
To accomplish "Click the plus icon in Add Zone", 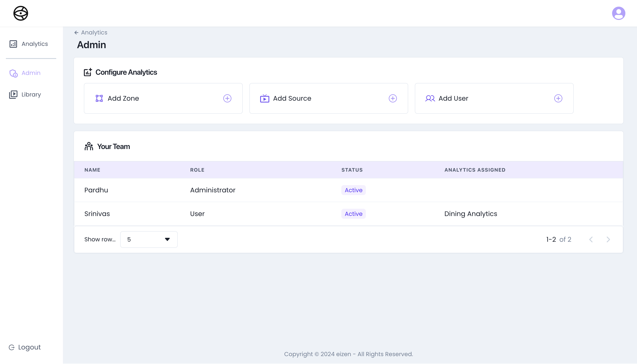I will (x=227, y=98).
